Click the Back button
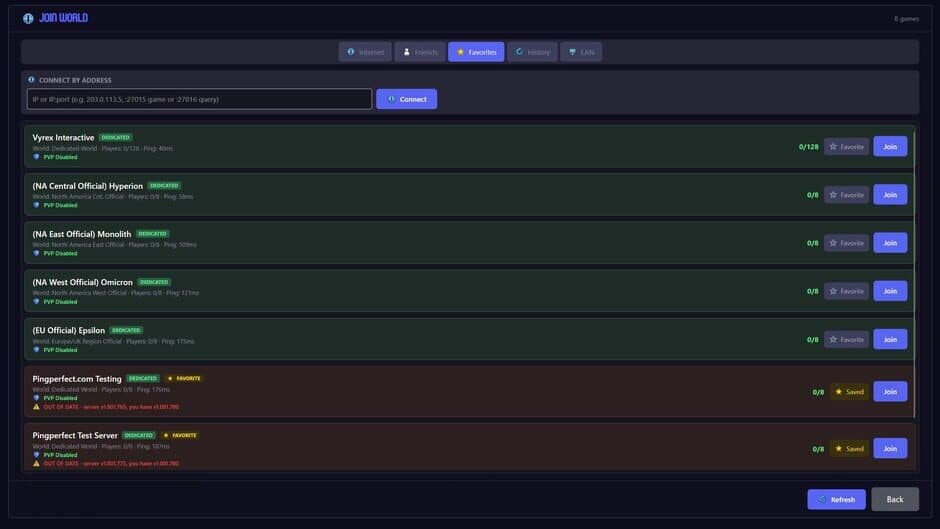The height and width of the screenshot is (529, 940). [x=895, y=499]
